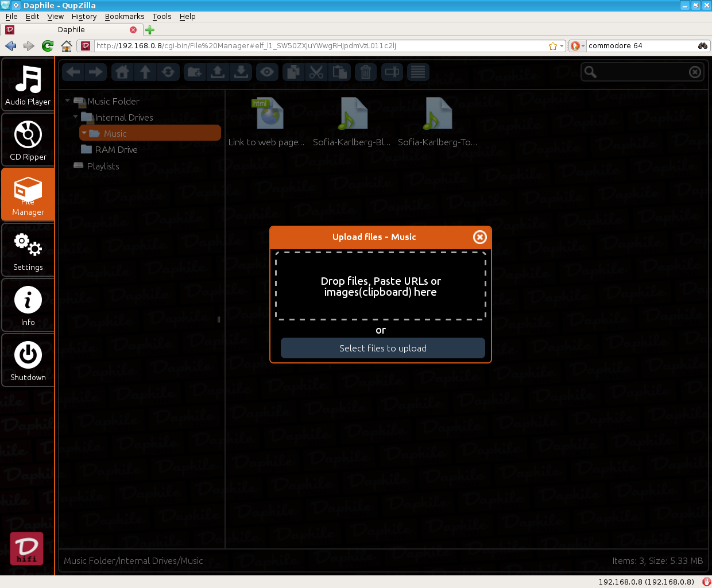Select the Daphile browser tab
Viewport: 712px width, 588px height.
pyautogui.click(x=71, y=29)
